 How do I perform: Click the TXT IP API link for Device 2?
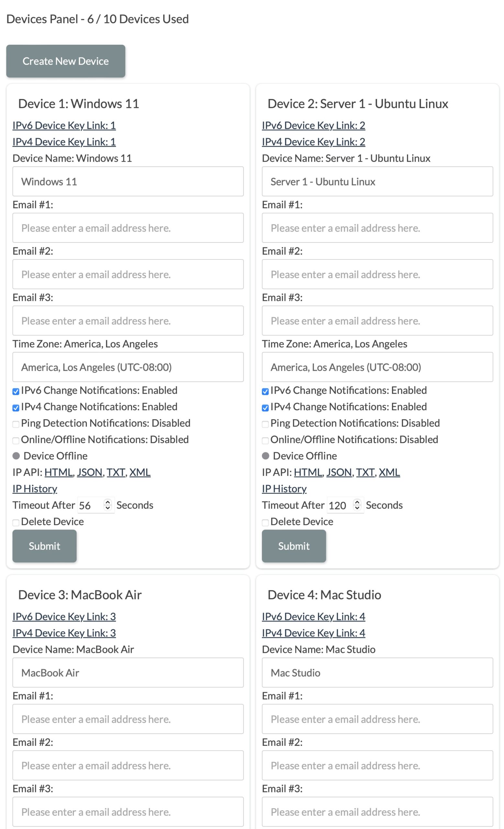pyautogui.click(x=365, y=472)
